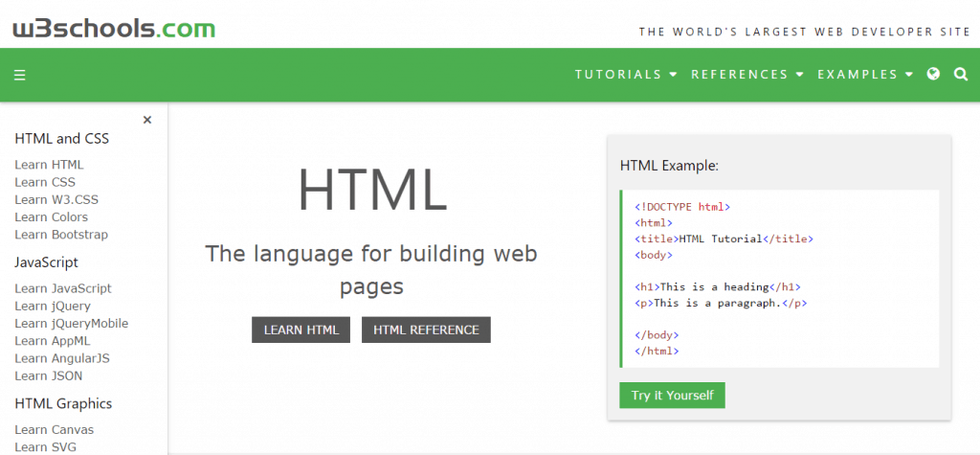
Task: Go to the w3schools.com logo home
Action: pyautogui.click(x=114, y=28)
